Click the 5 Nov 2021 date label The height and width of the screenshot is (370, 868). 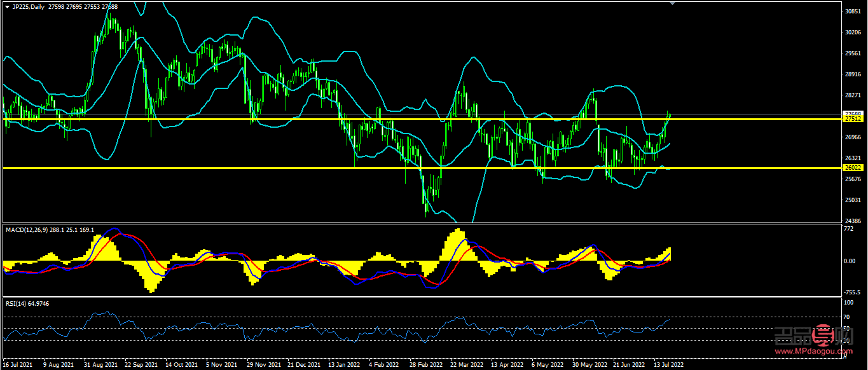[222, 366]
